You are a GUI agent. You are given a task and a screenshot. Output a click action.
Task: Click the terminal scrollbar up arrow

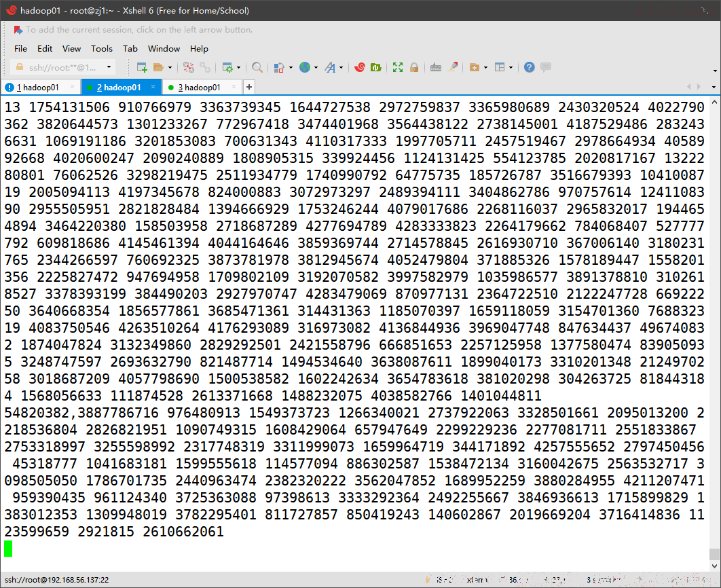[715, 102]
